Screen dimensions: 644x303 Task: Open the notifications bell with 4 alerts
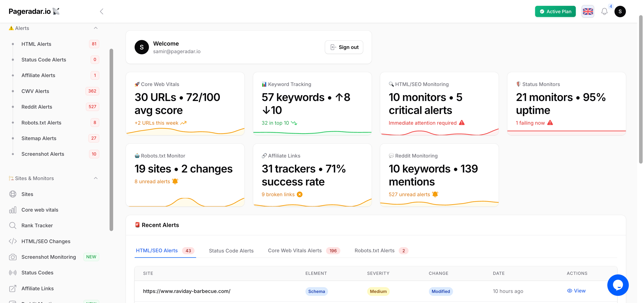pos(604,11)
